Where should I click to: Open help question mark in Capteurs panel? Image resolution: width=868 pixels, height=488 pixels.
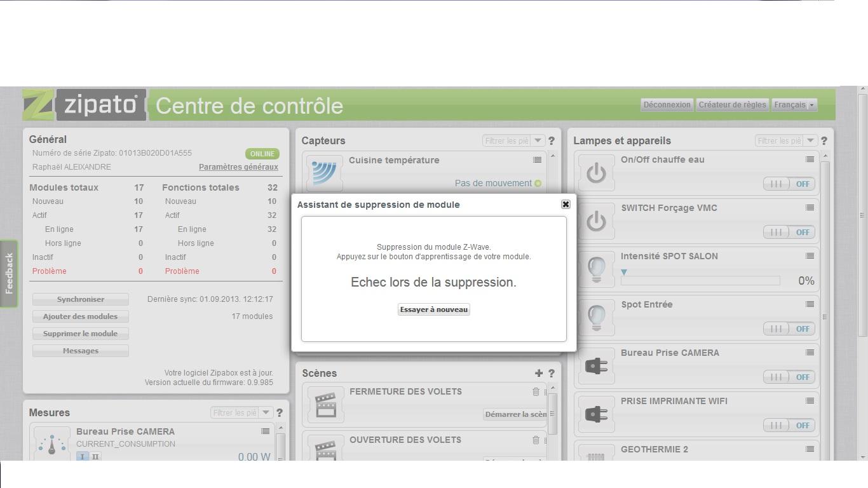pyautogui.click(x=552, y=141)
